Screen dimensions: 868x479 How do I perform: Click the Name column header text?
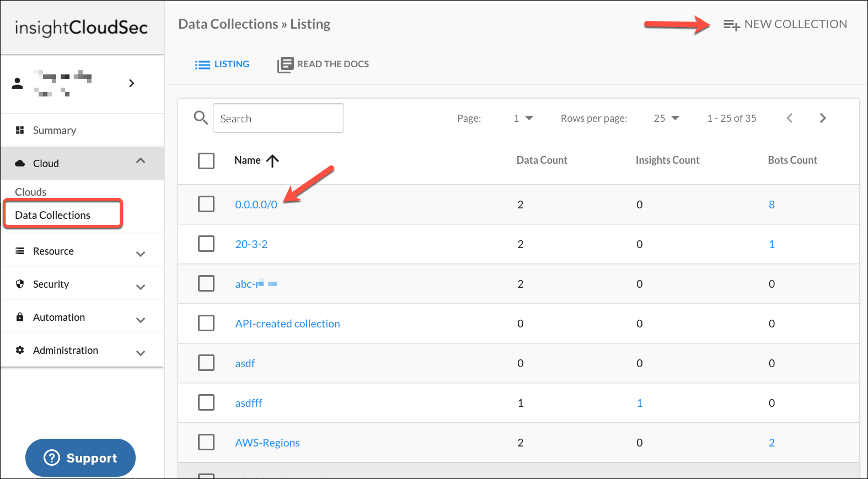pos(248,160)
